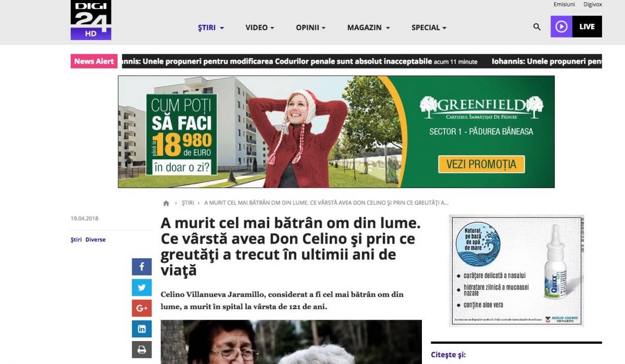Expand the VIDEO dropdown menu

tap(260, 28)
